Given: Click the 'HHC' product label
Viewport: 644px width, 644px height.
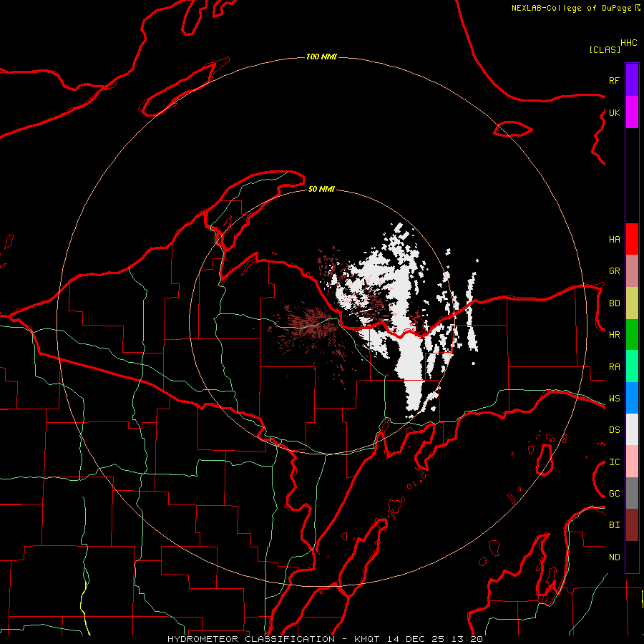Looking at the screenshot, I should pyautogui.click(x=628, y=43).
